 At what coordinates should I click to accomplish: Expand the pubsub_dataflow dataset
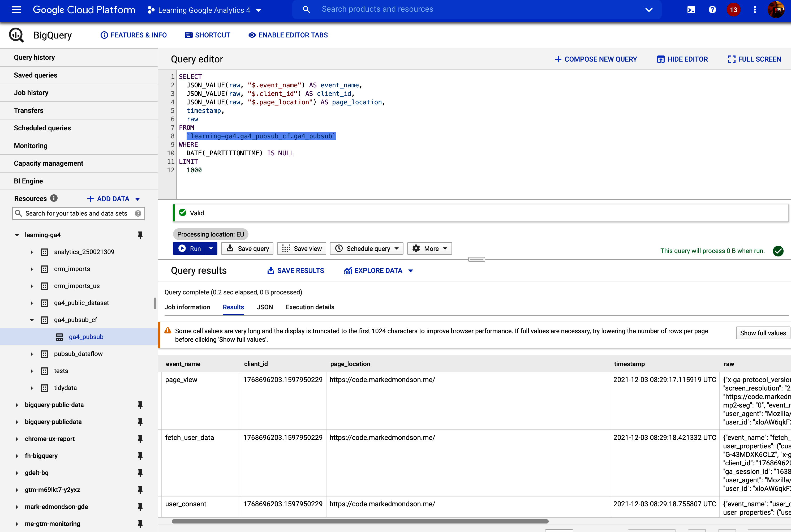(32, 354)
